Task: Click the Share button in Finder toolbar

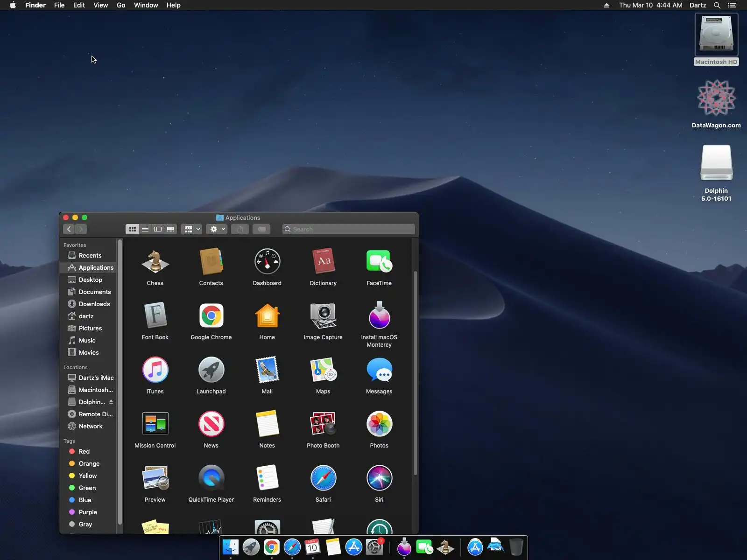Action: click(x=240, y=229)
